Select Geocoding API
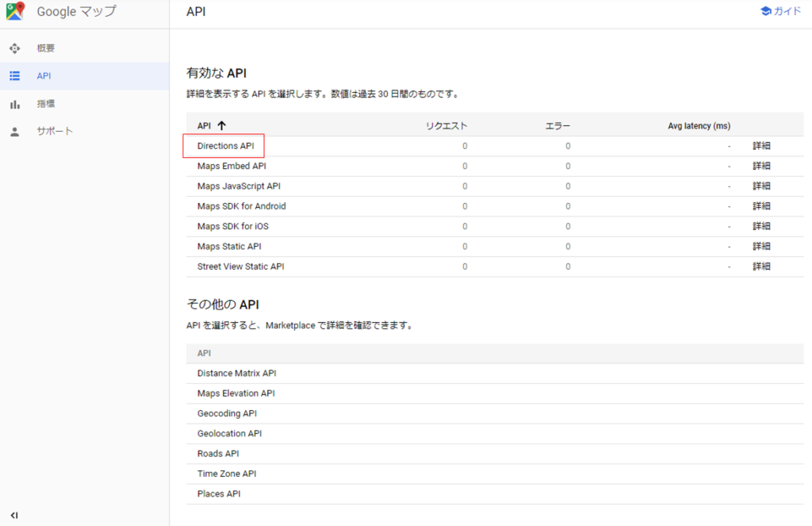This screenshot has width=812, height=526. coord(227,413)
